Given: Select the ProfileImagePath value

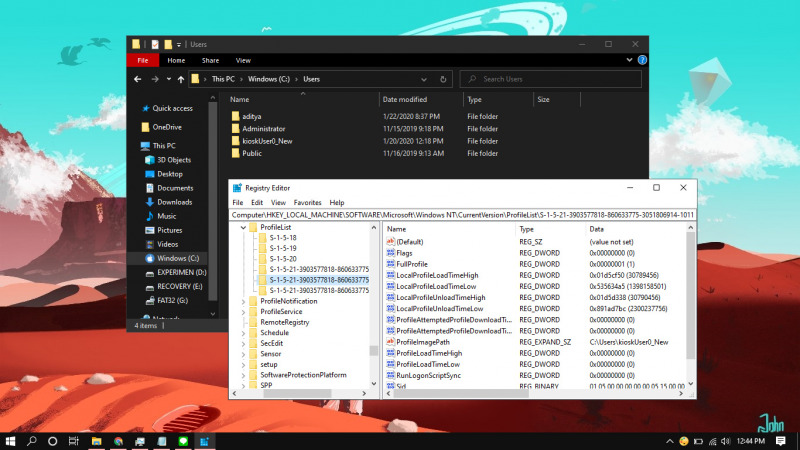Looking at the screenshot, I should point(423,342).
